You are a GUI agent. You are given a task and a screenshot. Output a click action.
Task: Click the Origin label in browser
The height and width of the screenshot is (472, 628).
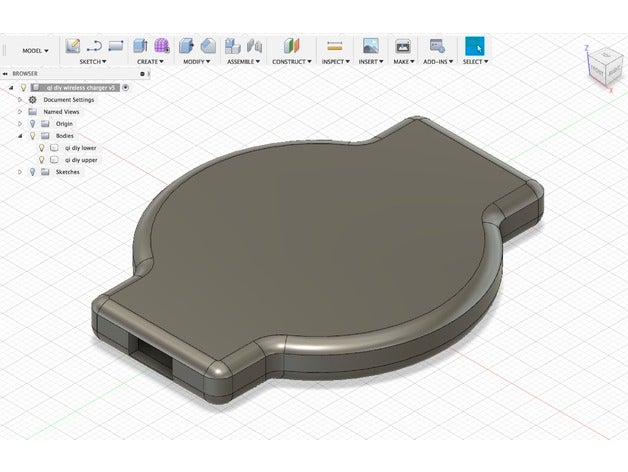(64, 124)
